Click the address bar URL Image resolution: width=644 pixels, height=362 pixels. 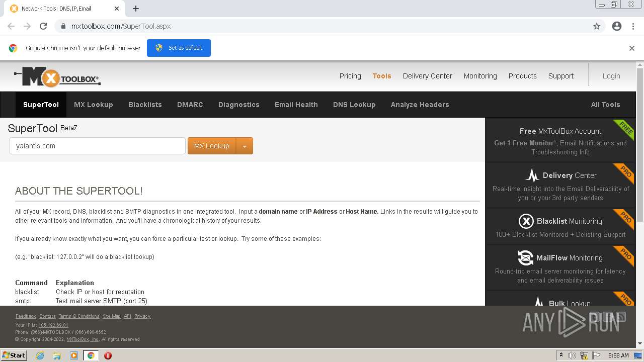(x=121, y=26)
